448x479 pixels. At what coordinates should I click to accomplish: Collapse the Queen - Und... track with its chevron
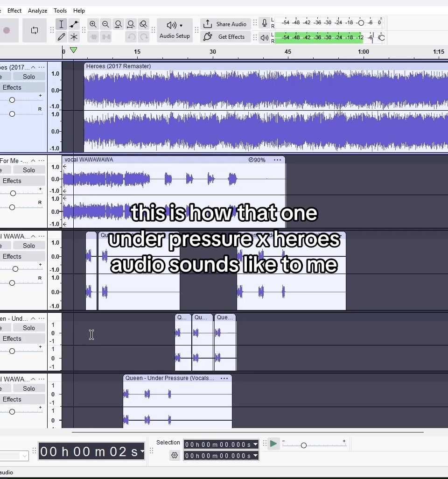33,318
